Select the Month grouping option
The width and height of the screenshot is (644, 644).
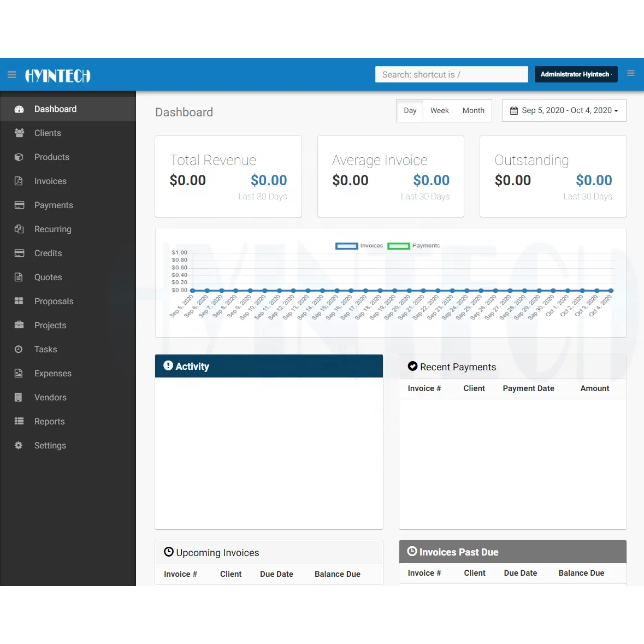(x=474, y=111)
